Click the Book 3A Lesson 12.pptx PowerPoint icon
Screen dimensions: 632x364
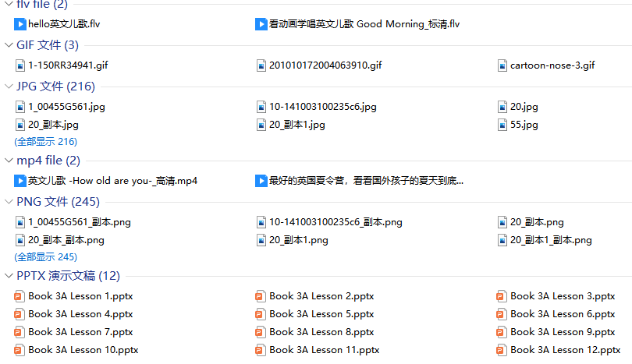coord(501,350)
